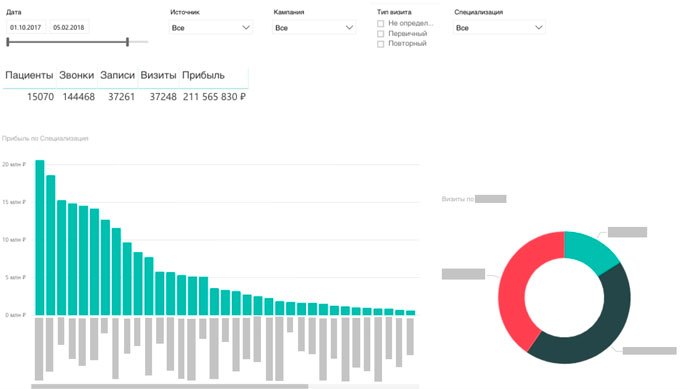This screenshot has height=389, width=687.
Task: Select the Записи column header
Action: [x=117, y=75]
